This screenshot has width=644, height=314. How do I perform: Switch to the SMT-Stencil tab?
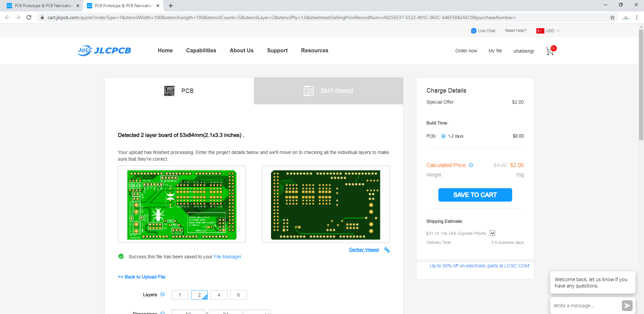(328, 91)
